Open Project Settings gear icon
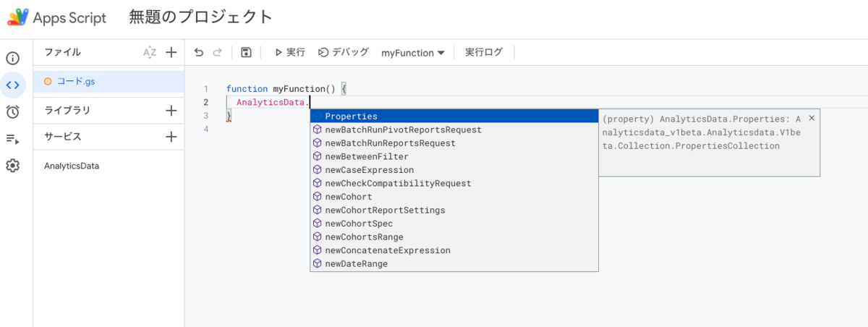Image resolution: width=868 pixels, height=327 pixels. point(12,166)
